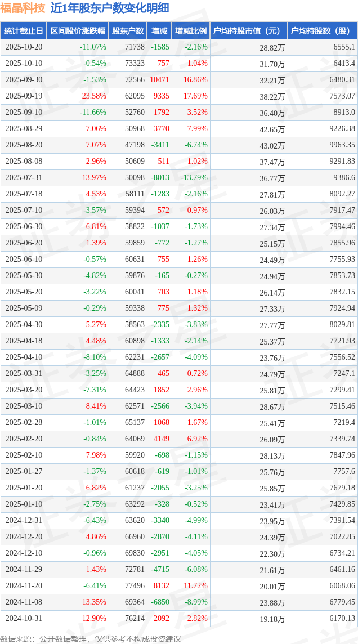
Task: Click the 9963.35 average shares cell
Action: 341,145
